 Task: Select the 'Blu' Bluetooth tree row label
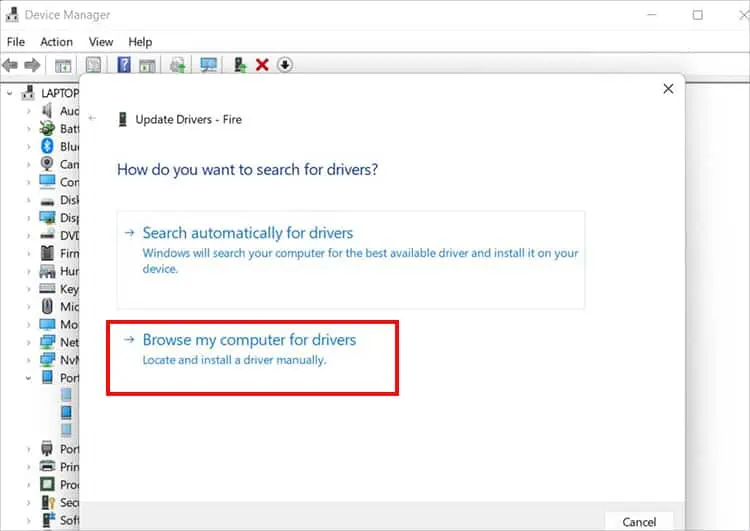pos(70,146)
